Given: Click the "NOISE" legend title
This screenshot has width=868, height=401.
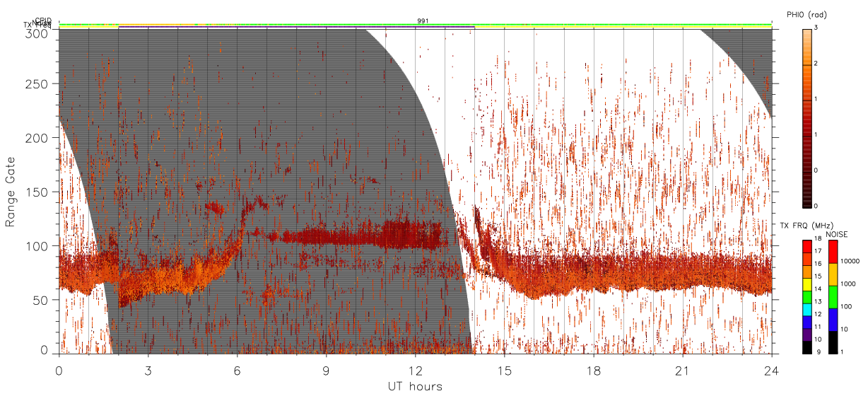Looking at the screenshot, I should 837,234.
